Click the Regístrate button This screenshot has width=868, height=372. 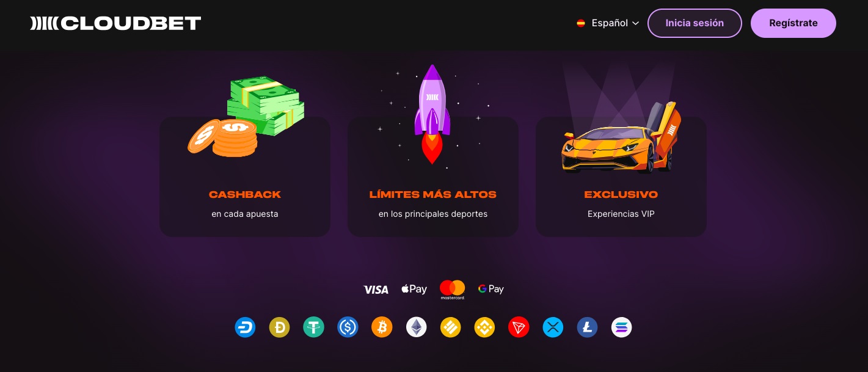click(x=793, y=23)
